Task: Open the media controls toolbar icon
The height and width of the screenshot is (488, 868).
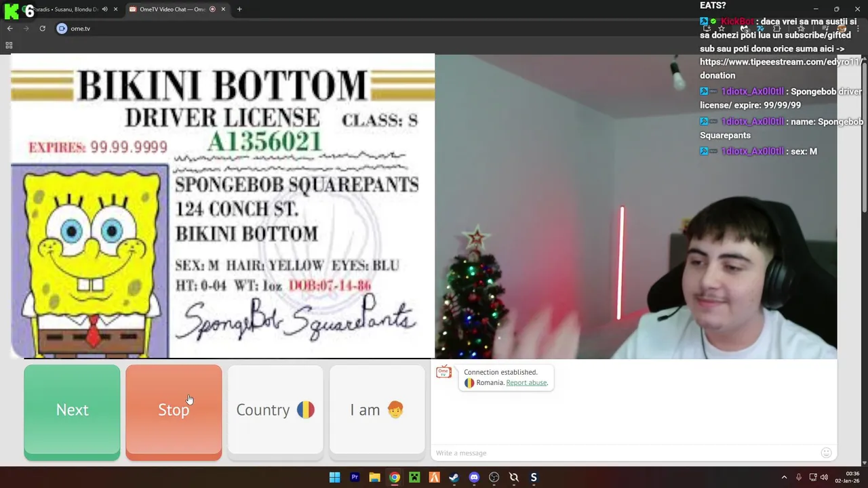Action: [x=825, y=28]
